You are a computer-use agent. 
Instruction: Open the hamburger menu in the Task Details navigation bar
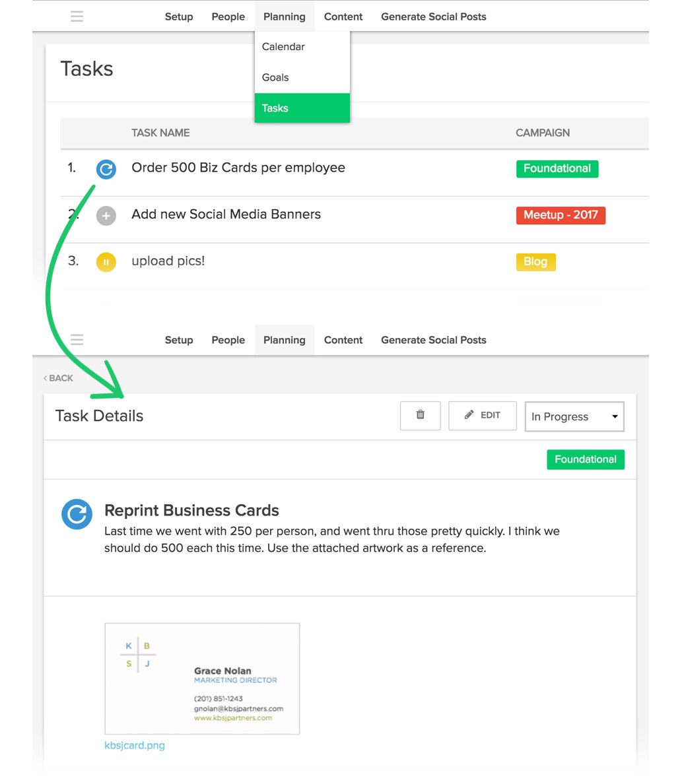coord(77,340)
